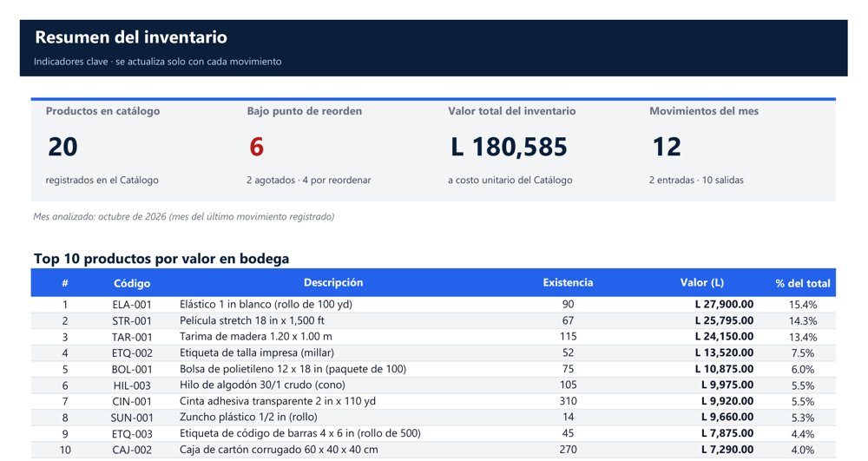The image size is (868, 461).
Task: Click code cell CIN-001
Action: (x=132, y=401)
